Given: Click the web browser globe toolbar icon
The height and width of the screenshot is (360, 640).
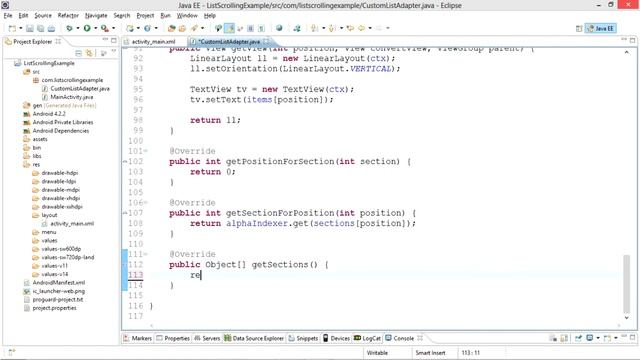Looking at the screenshot, I should click(279, 28).
